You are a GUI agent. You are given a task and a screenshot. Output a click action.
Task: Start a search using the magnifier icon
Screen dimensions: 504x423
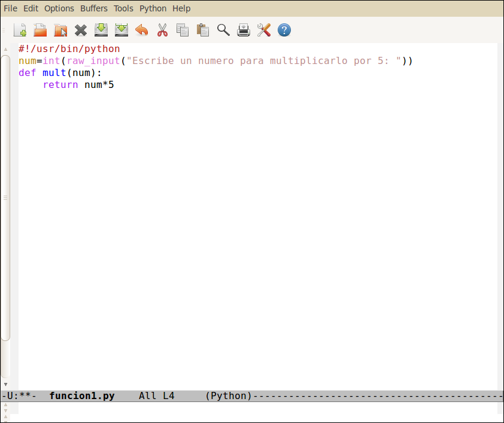[223, 29]
